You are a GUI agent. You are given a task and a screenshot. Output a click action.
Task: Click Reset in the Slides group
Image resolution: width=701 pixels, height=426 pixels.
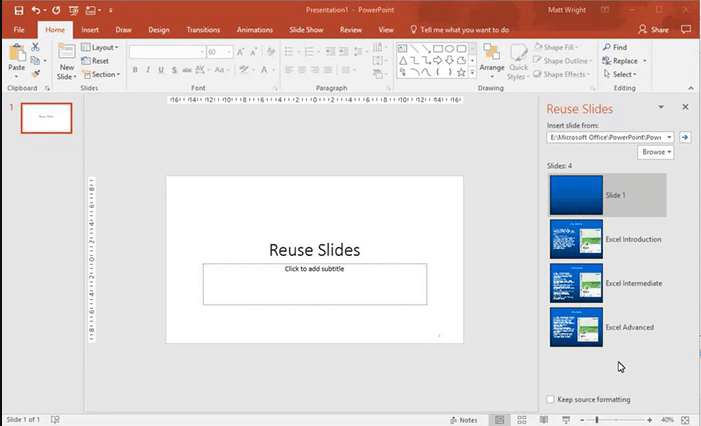tap(99, 61)
